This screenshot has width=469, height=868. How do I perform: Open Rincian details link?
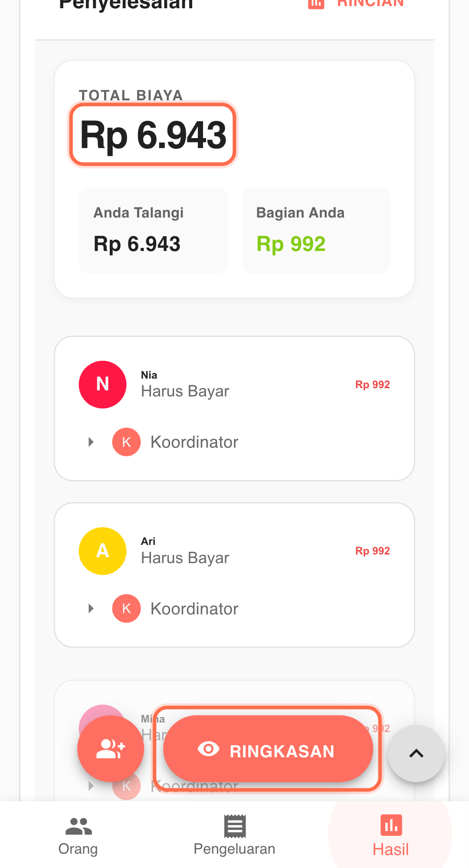pyautogui.click(x=370, y=3)
